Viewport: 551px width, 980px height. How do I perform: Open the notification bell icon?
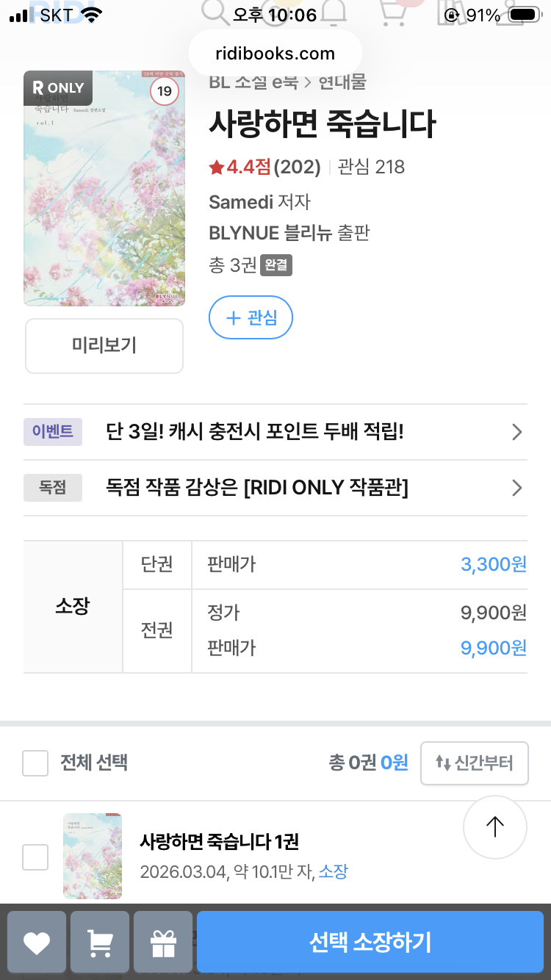coord(334,13)
